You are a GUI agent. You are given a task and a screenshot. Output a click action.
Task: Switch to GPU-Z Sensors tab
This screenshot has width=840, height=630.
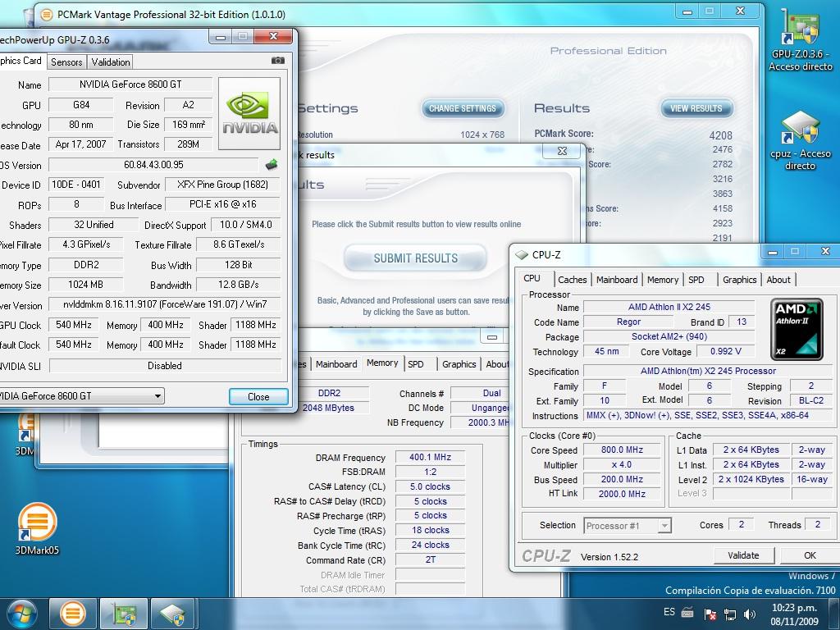66,62
